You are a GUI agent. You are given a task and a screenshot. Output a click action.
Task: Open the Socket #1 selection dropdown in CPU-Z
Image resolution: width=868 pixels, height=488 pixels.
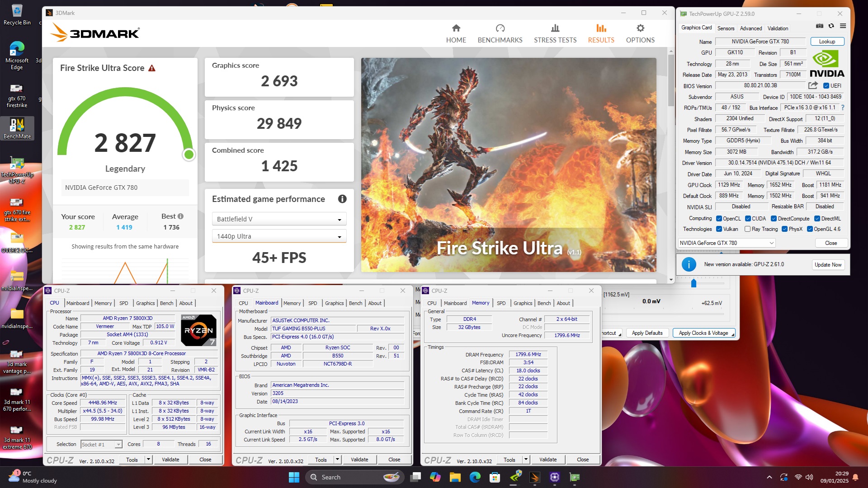point(101,445)
